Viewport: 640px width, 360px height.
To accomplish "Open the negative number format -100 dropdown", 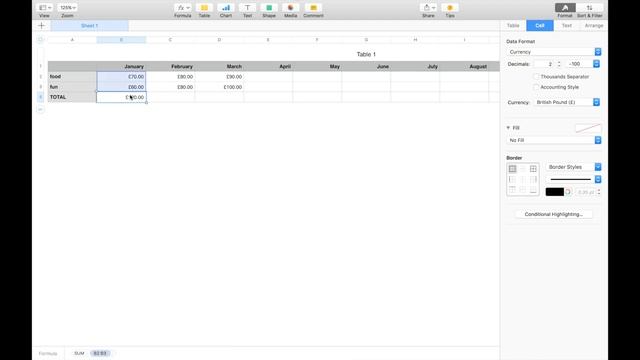I will click(583, 64).
